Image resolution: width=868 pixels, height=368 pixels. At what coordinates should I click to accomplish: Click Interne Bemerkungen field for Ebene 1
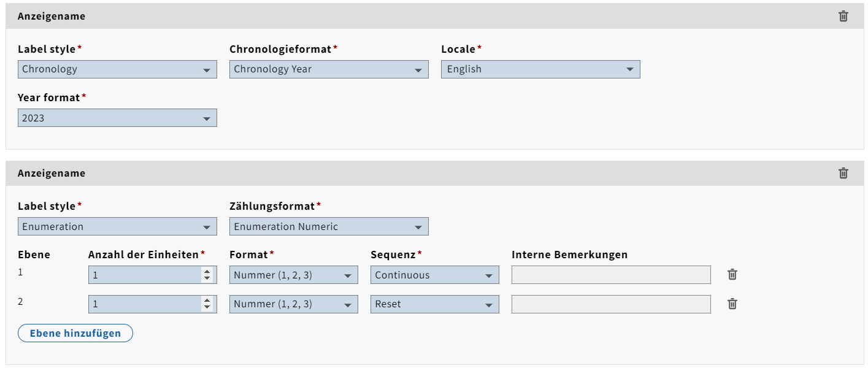click(x=611, y=275)
